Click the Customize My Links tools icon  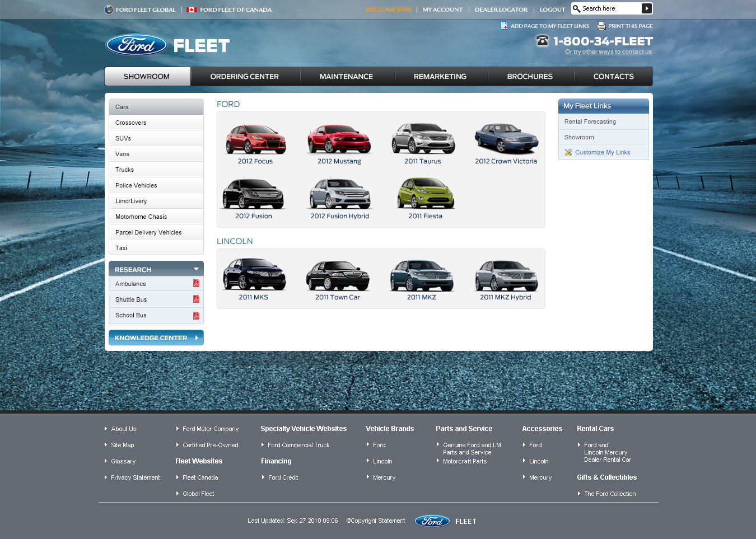click(x=568, y=152)
